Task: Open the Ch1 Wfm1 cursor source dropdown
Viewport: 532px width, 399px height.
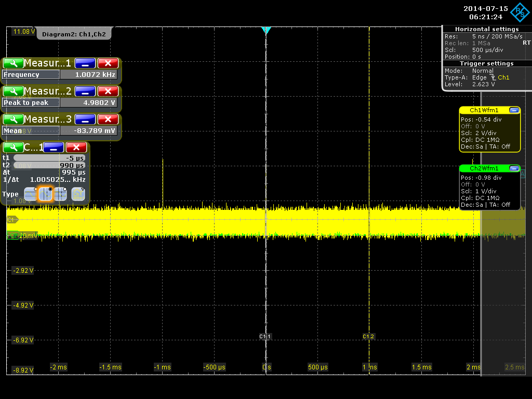Action: point(78,194)
